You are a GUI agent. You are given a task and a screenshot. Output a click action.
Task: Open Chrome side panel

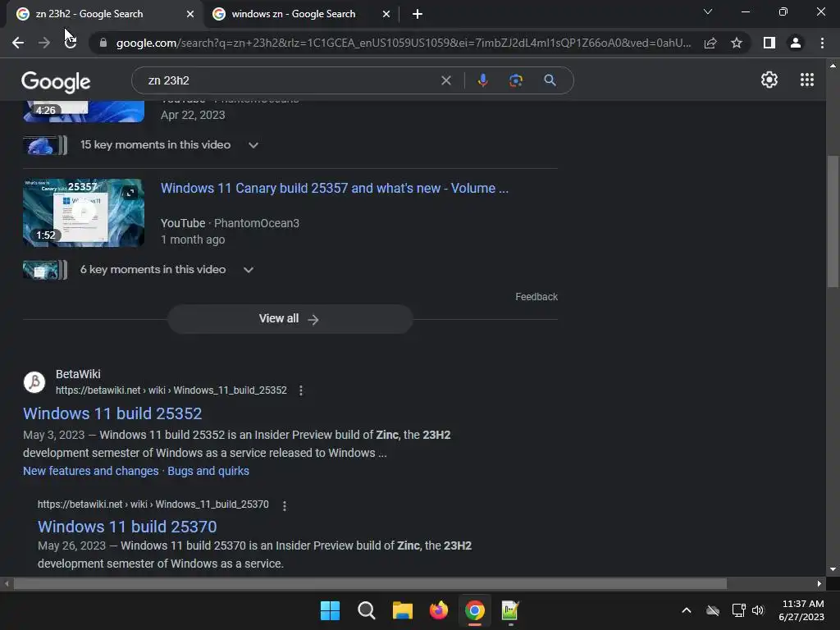pyautogui.click(x=769, y=43)
